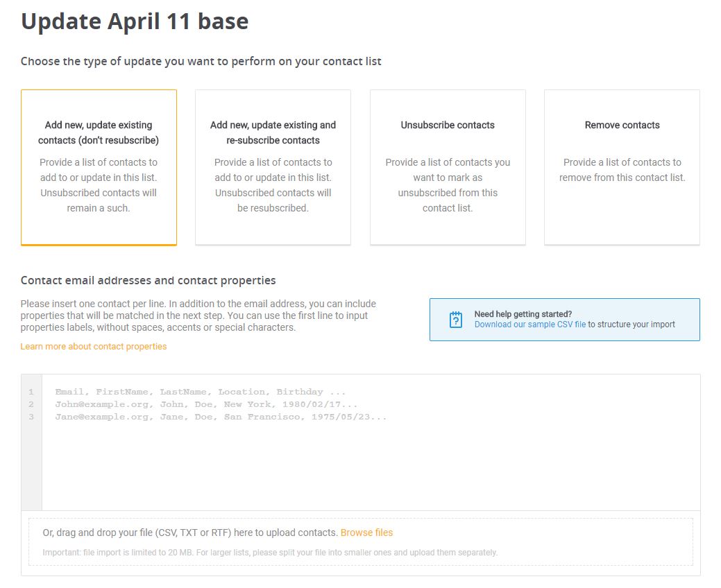Open 'Learn more about contact properties' link

[94, 347]
